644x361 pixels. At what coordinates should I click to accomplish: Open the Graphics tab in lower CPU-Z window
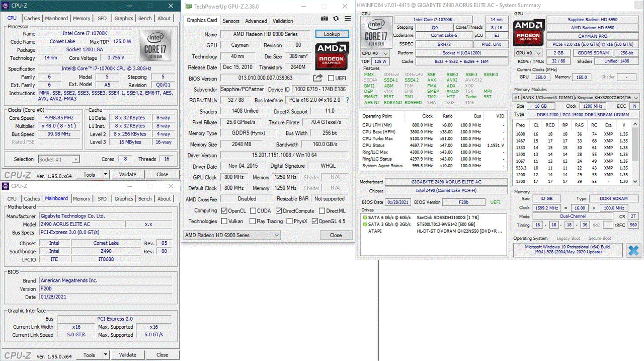pos(124,198)
